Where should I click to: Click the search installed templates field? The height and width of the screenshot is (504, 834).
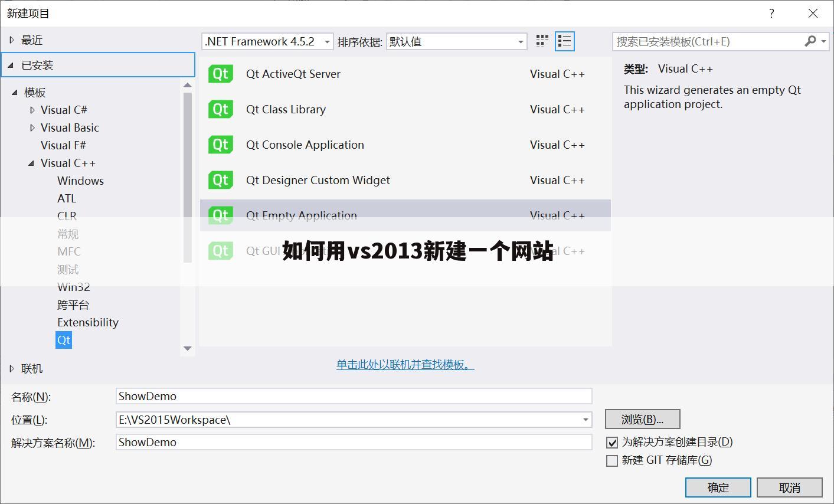point(707,41)
